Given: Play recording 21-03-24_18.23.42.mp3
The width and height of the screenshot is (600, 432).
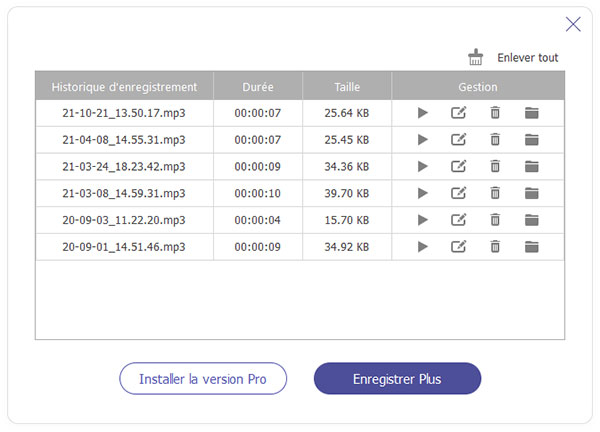Looking at the screenshot, I should [x=423, y=166].
